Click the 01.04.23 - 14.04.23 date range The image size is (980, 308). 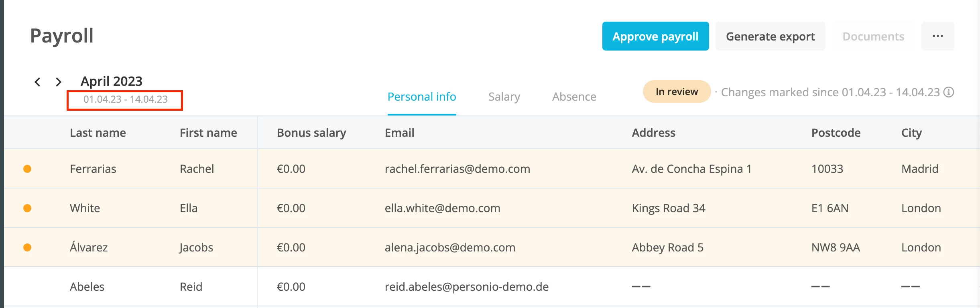(125, 99)
